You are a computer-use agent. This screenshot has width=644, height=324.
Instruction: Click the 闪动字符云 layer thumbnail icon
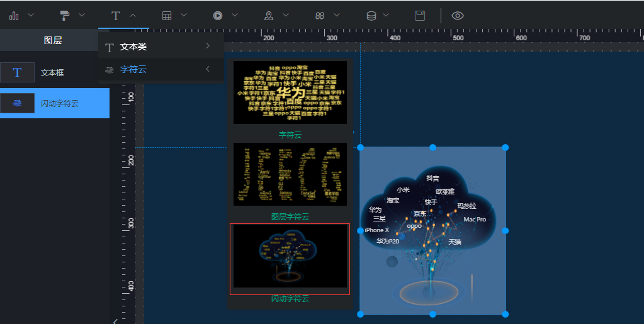pyautogui.click(x=17, y=103)
